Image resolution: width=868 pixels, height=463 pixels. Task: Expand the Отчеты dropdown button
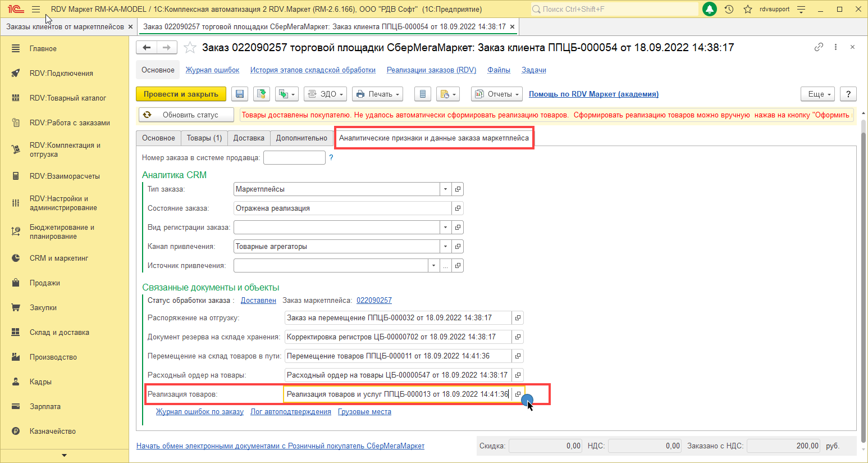[x=497, y=94]
